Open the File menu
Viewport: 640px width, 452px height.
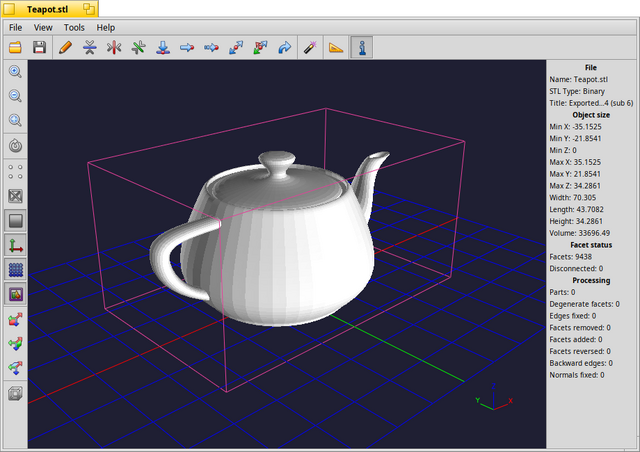point(16,27)
